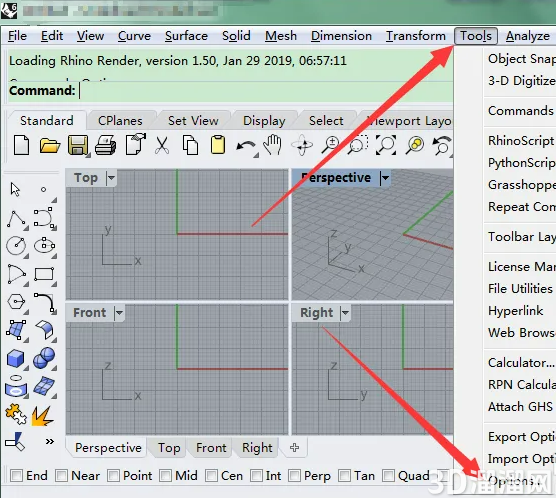556x498 pixels.
Task: Select the Circle tool
Action: tap(16, 245)
